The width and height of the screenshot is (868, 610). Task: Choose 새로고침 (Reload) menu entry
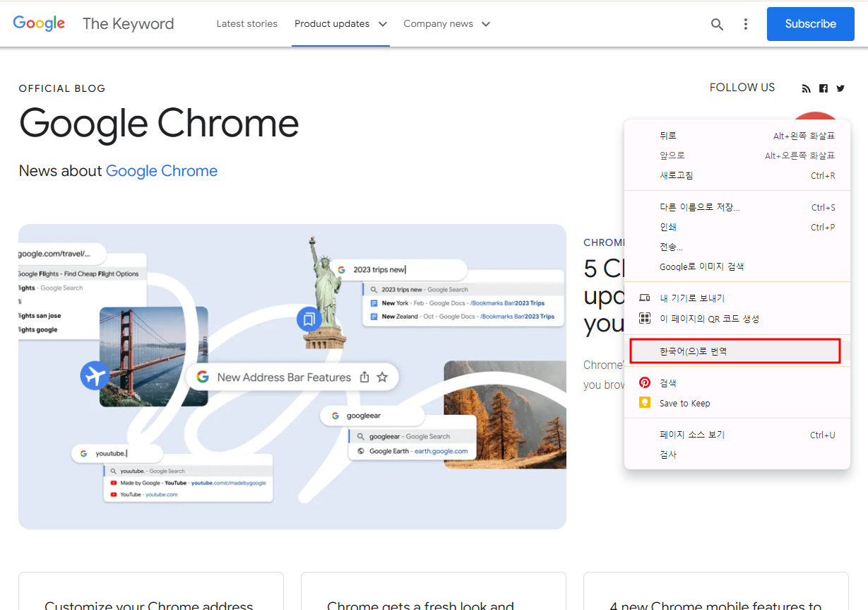pos(737,175)
